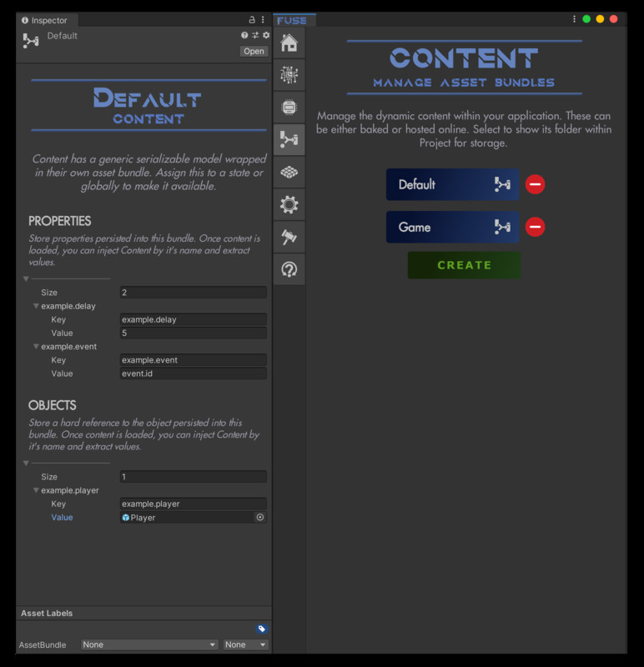Open the object picker for Player value

click(260, 517)
